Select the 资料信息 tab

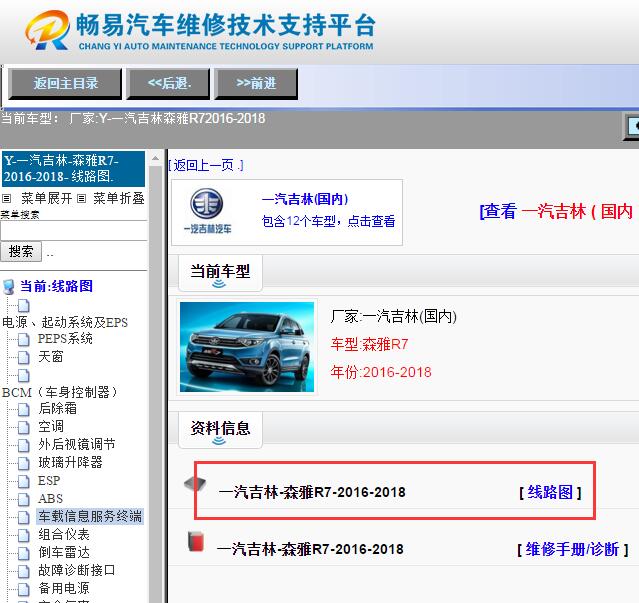point(220,429)
